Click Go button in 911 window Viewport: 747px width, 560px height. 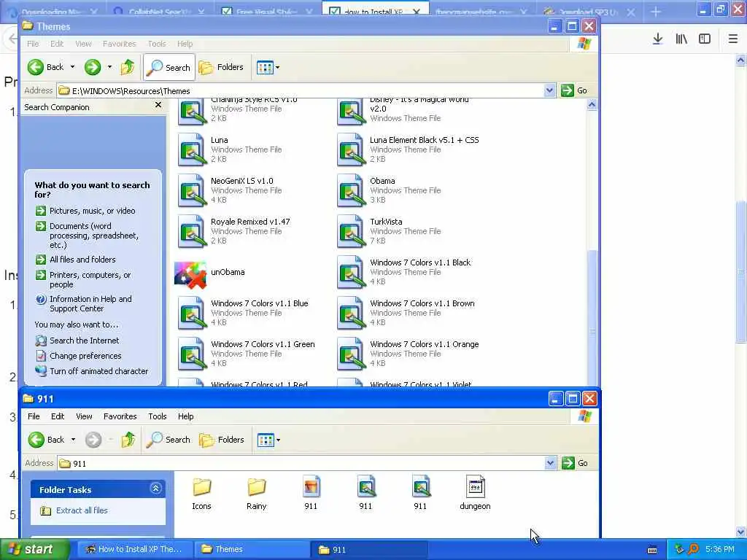(575, 463)
